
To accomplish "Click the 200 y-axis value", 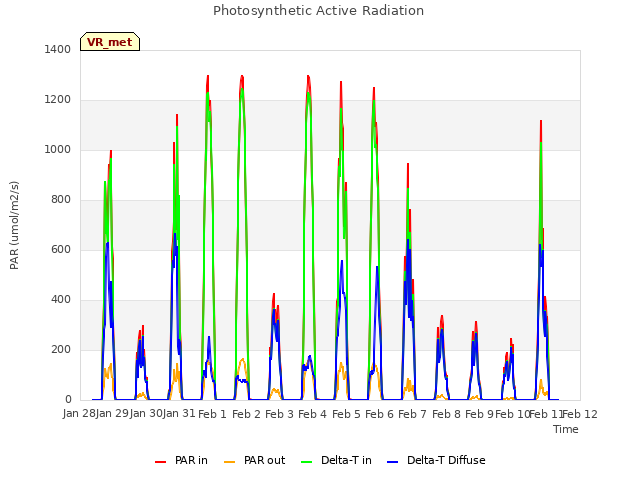I will click(61, 349).
